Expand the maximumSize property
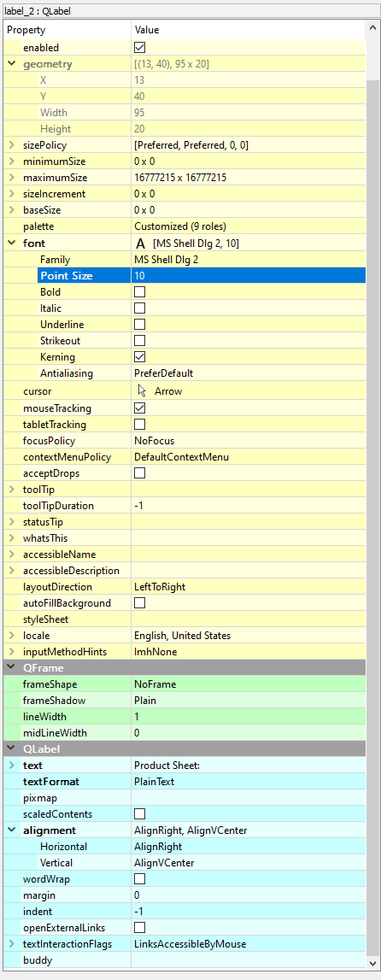Viewport: 381px width, 980px height. [x=12, y=178]
